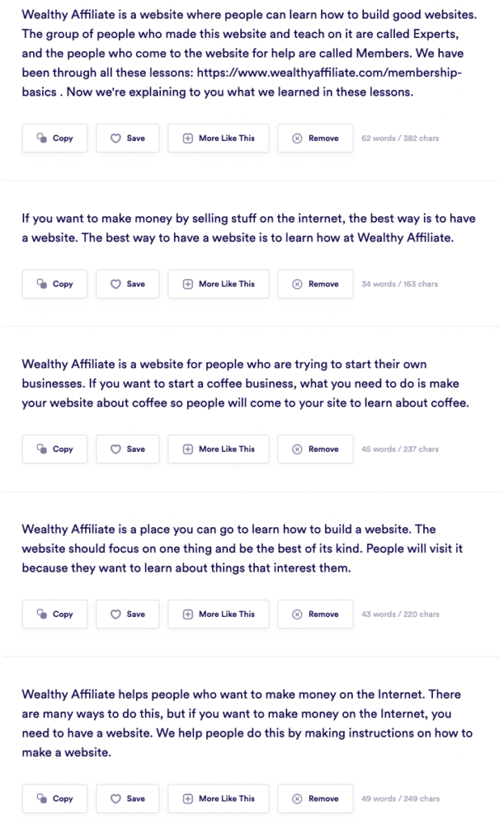Click the X circle icon on the 43 words result
504x829 pixels.
297,614
